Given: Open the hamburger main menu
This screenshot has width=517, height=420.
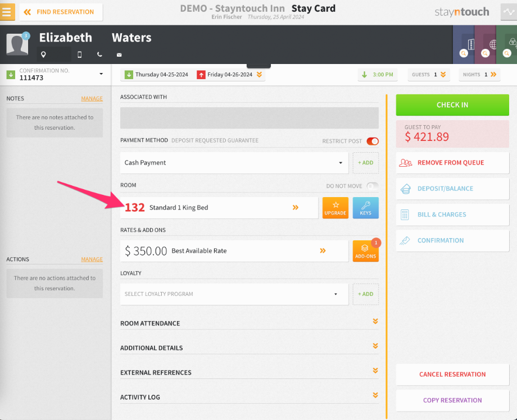Looking at the screenshot, I should [x=7, y=12].
